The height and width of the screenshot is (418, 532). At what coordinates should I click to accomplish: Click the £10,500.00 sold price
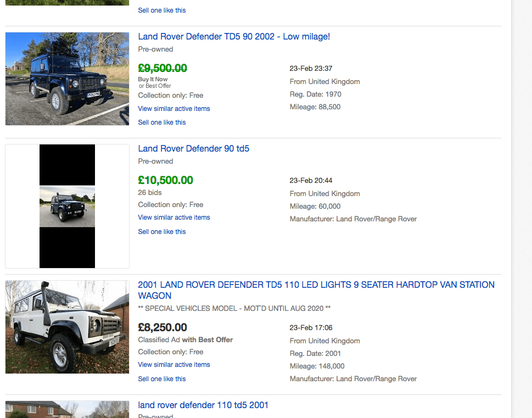166,180
